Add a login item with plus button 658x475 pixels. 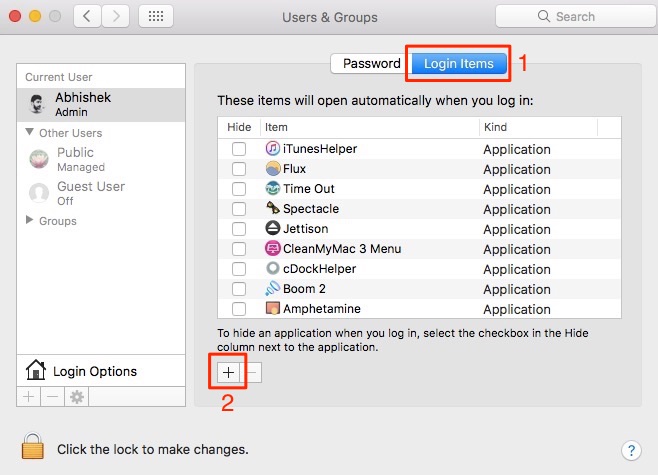coord(228,372)
